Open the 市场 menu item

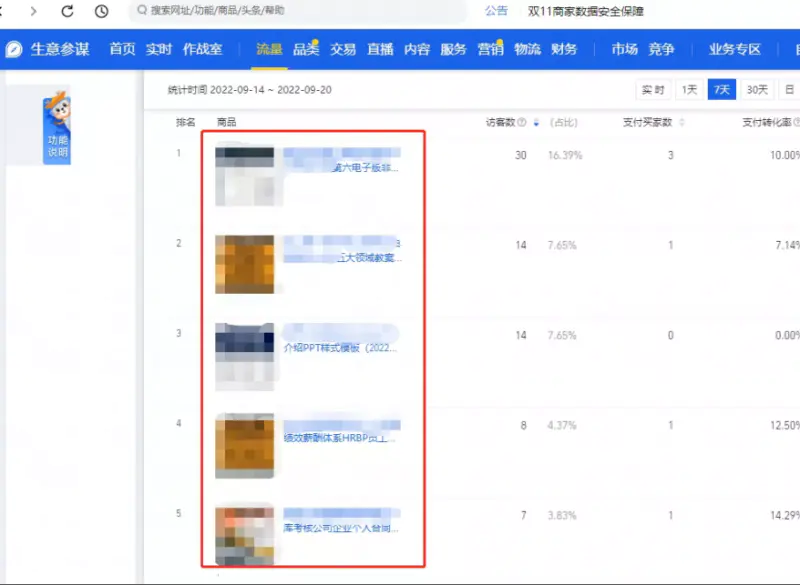[624, 47]
